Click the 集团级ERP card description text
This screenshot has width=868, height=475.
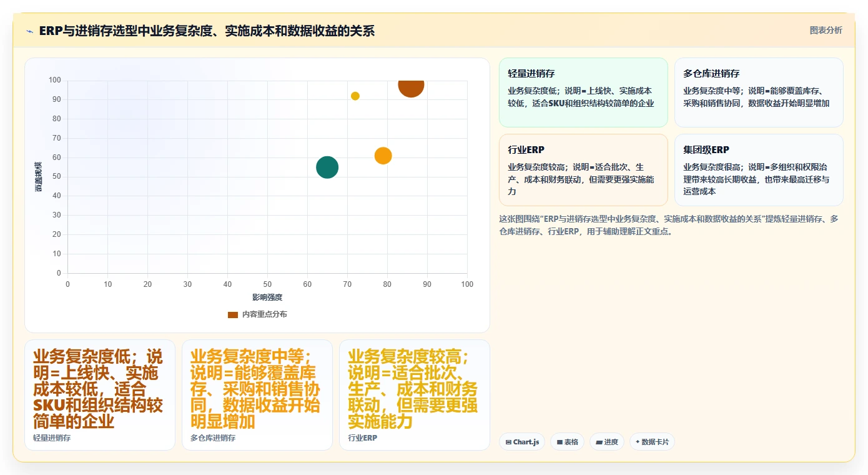(756, 179)
